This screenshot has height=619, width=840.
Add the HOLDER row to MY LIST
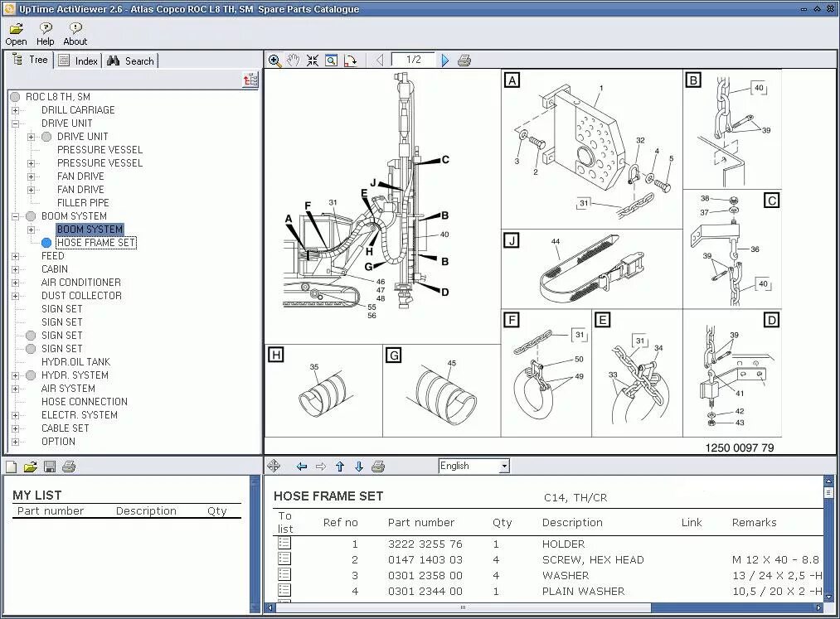(284, 544)
